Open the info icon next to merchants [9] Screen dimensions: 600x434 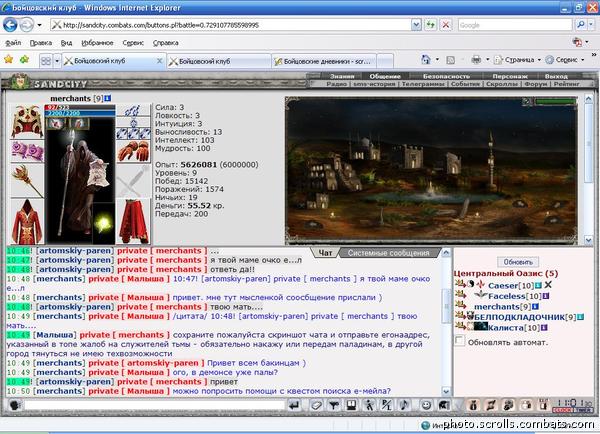pos(108,98)
